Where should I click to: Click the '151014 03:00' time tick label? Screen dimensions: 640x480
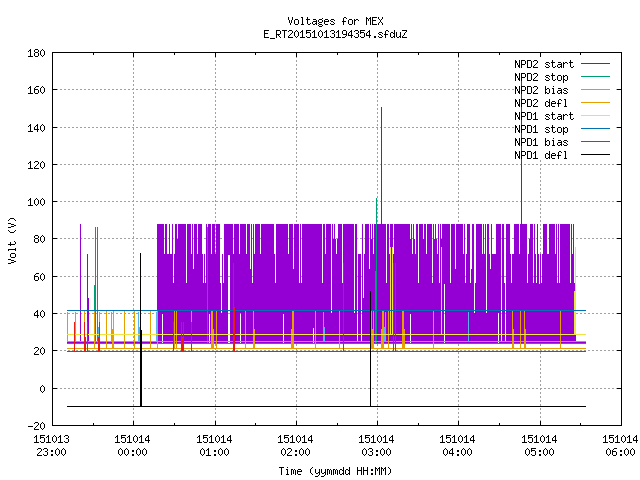click(x=376, y=446)
